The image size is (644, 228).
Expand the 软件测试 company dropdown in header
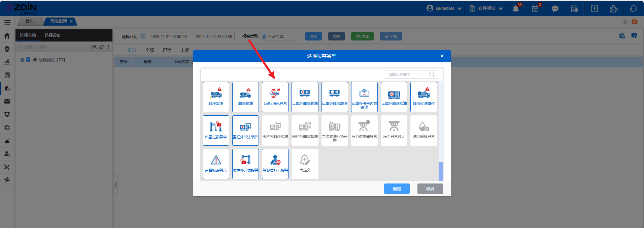tap(486, 8)
